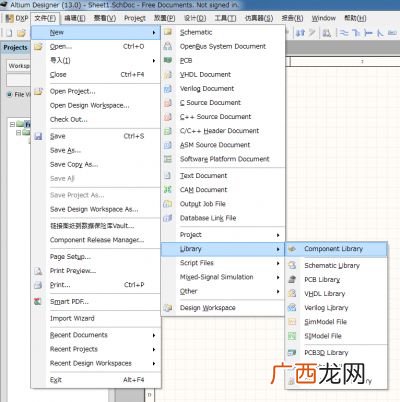Expand the Library submenu arrow
This screenshot has width=400, height=402.
pos(278,249)
